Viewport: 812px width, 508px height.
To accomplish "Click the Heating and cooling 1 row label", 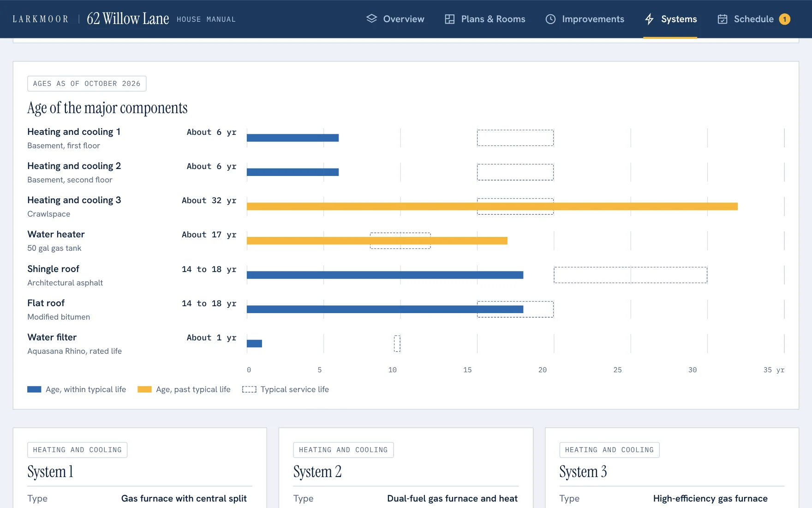I will point(74,132).
